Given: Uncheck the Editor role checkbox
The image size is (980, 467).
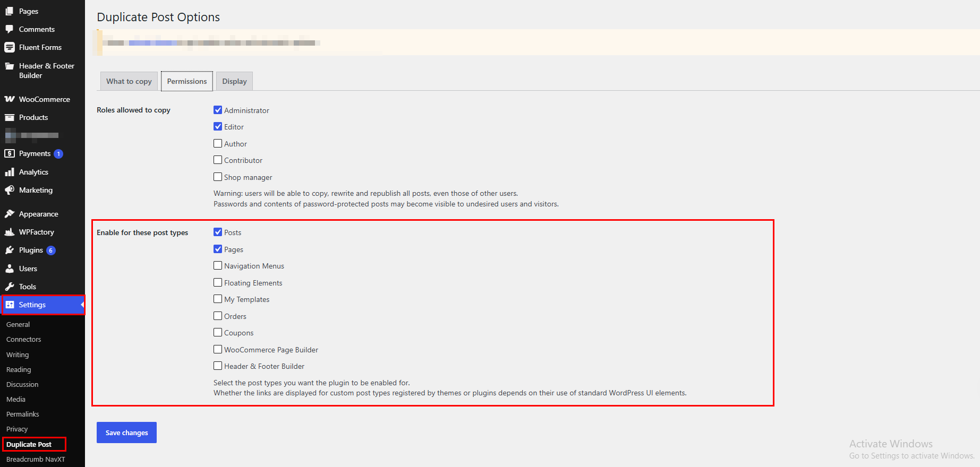Looking at the screenshot, I should [x=218, y=126].
